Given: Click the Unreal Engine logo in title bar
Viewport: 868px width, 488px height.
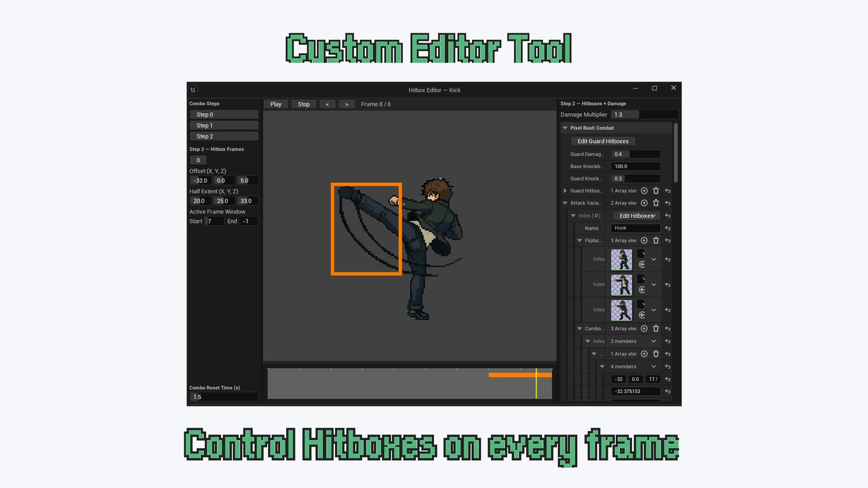Looking at the screenshot, I should tap(193, 89).
